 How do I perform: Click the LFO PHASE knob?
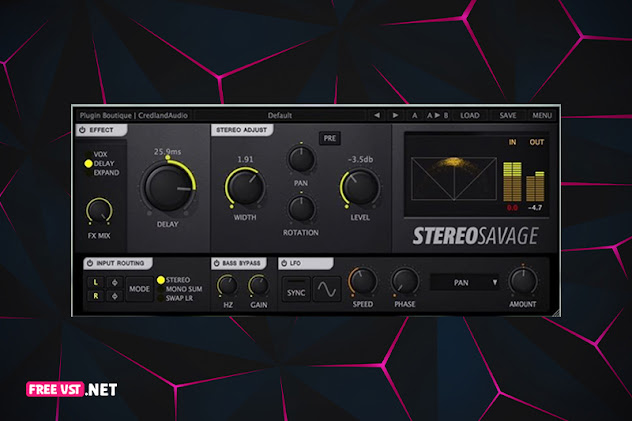point(405,281)
